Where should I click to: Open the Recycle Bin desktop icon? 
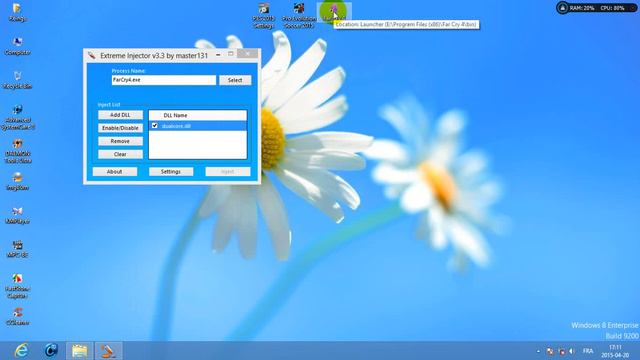click(17, 80)
